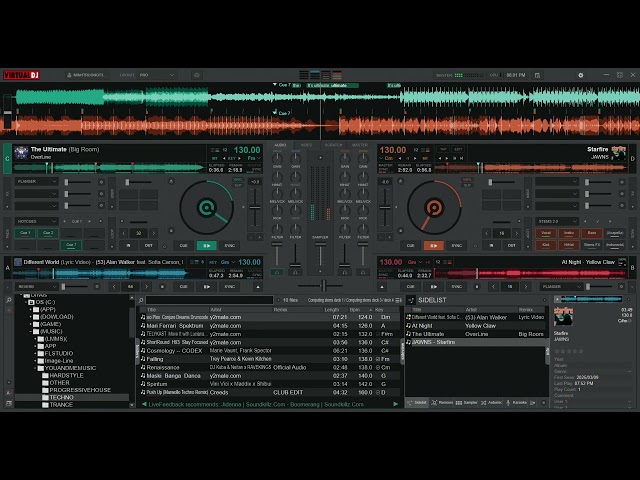This screenshot has width=640, height=480.
Task: Click the Sidelist panel icon
Action: 411,300
